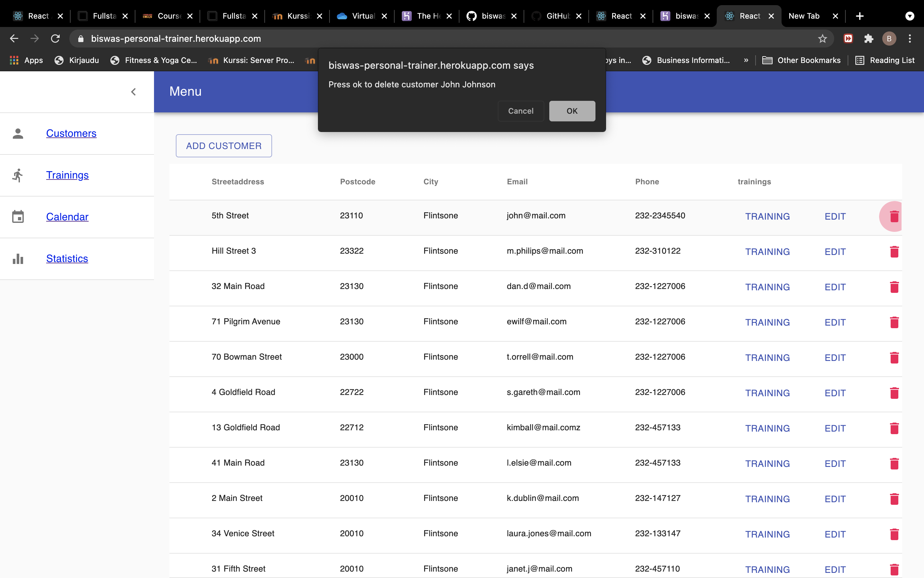
Task: Delete the 13 Goldfield Road customer
Action: coord(894,428)
